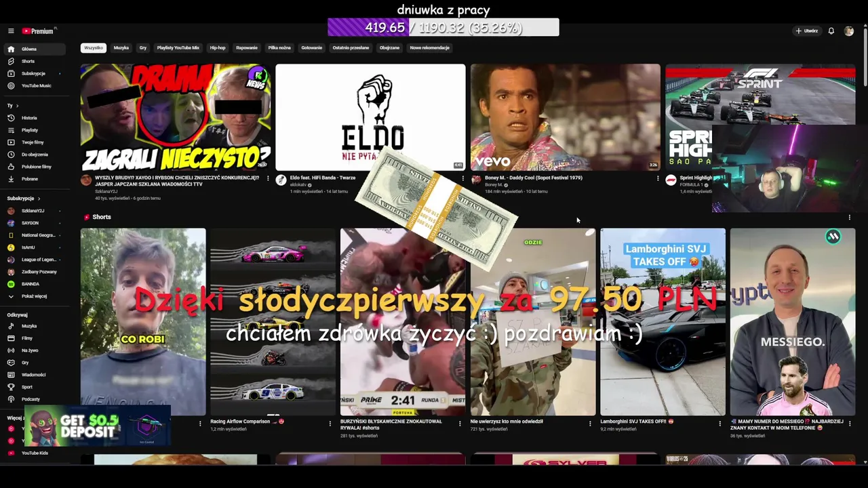Open options for Lamborghini SVJ short

pos(720,423)
